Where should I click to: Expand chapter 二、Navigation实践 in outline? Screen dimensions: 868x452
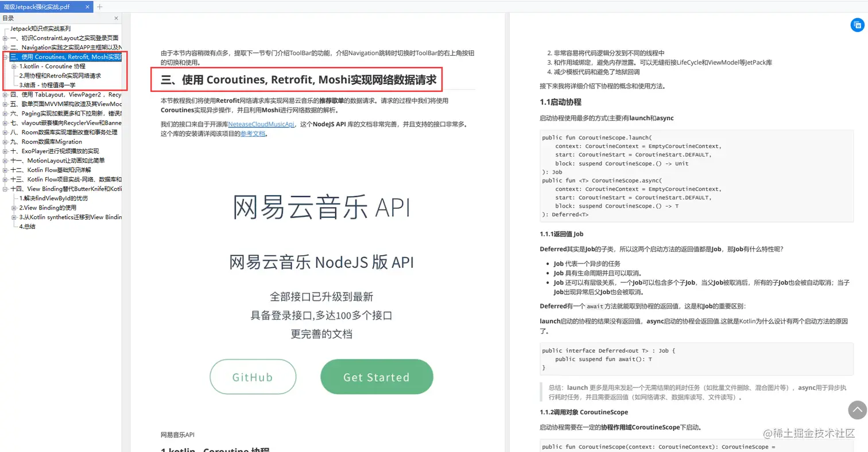pos(5,48)
